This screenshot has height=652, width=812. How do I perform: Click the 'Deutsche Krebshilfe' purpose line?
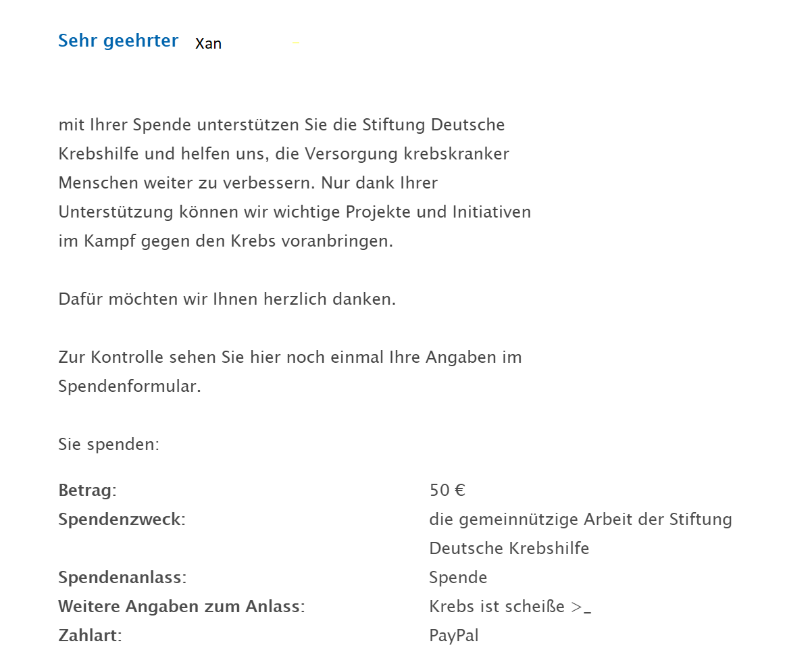[x=509, y=548]
